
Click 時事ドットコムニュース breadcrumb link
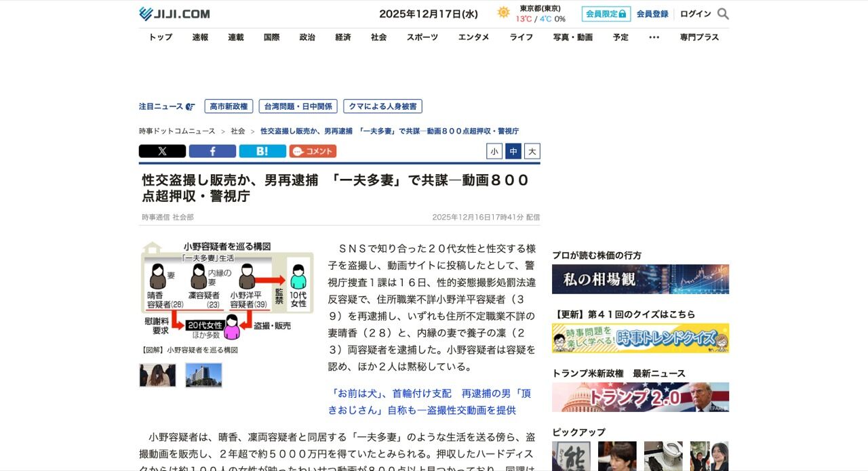coord(177,131)
